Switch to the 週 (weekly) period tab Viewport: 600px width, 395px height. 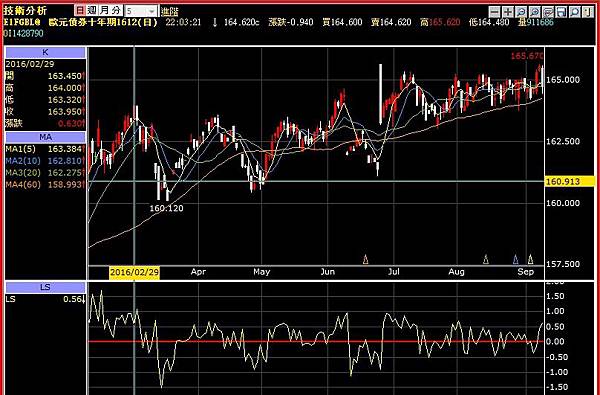click(92, 11)
